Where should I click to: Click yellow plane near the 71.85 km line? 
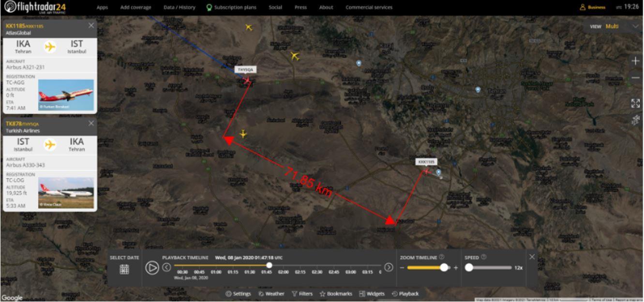coord(243,134)
